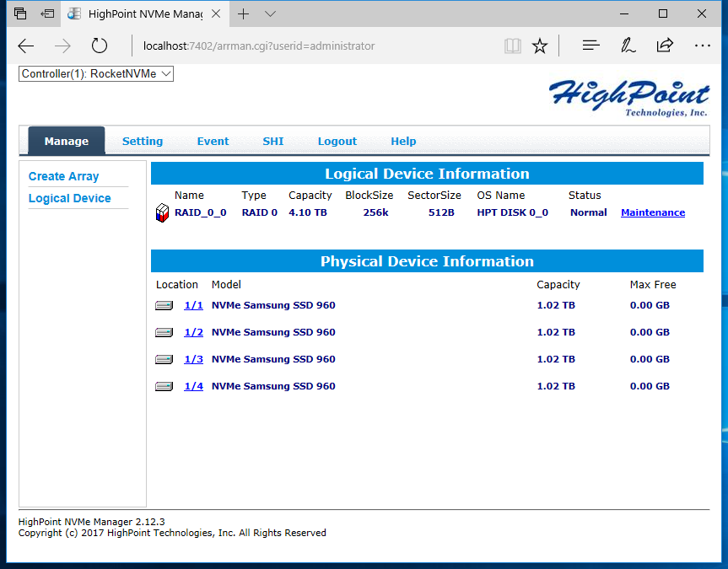Go forward in the browser
This screenshot has height=569, width=728.
coord(62,46)
